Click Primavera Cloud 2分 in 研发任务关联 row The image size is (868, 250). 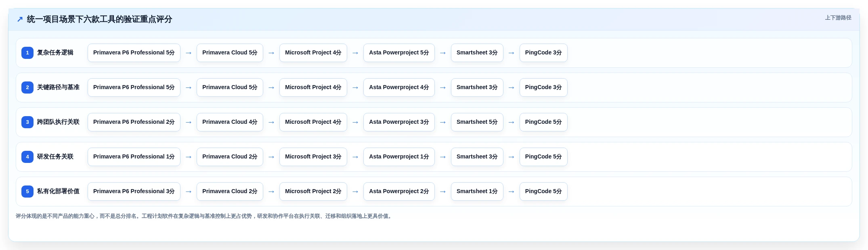coord(230,157)
